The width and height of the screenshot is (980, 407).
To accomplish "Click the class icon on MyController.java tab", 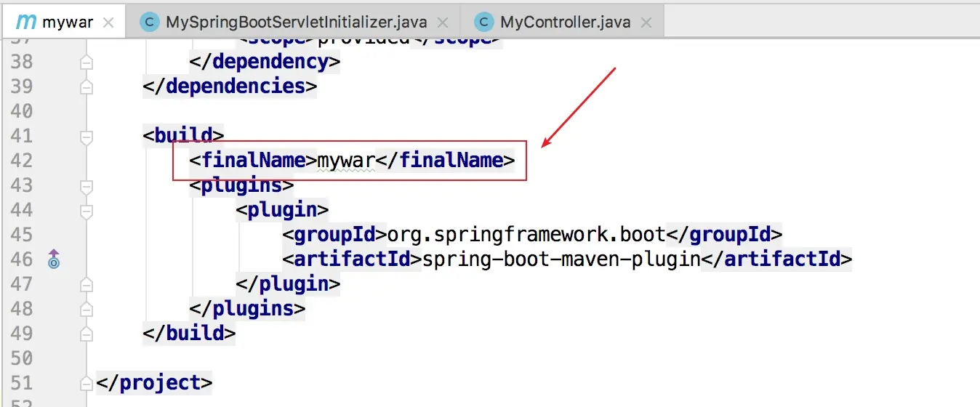I will coord(485,22).
